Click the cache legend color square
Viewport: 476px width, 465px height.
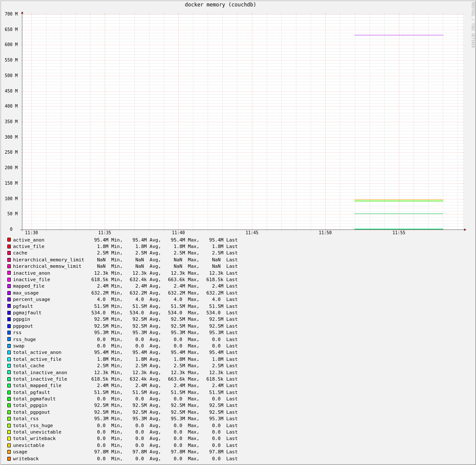(9, 253)
